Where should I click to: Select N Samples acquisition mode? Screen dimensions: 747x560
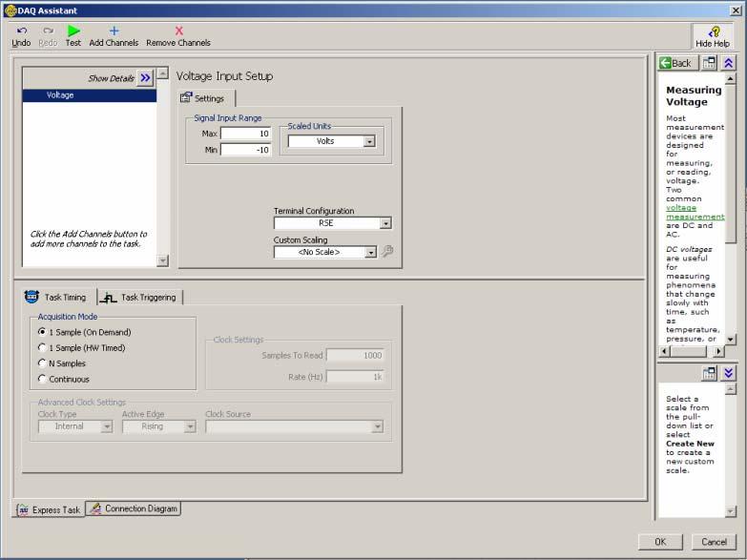(x=42, y=363)
